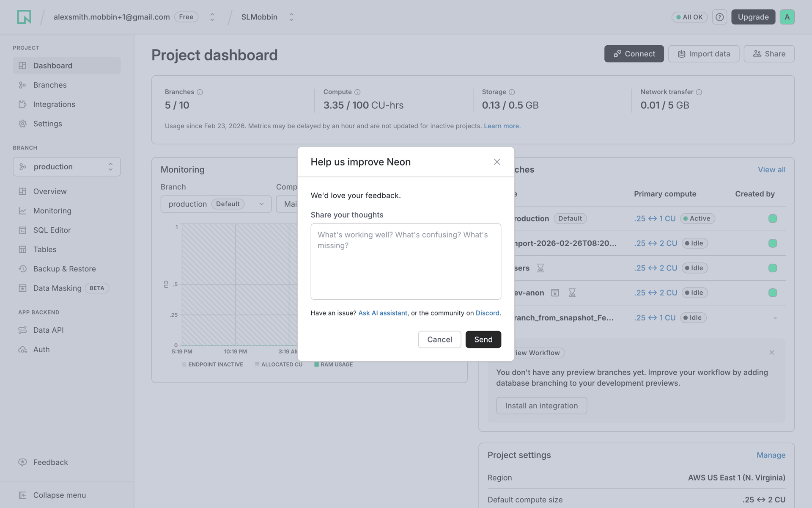
Task: Click the Branches sidebar icon
Action: pyautogui.click(x=22, y=85)
